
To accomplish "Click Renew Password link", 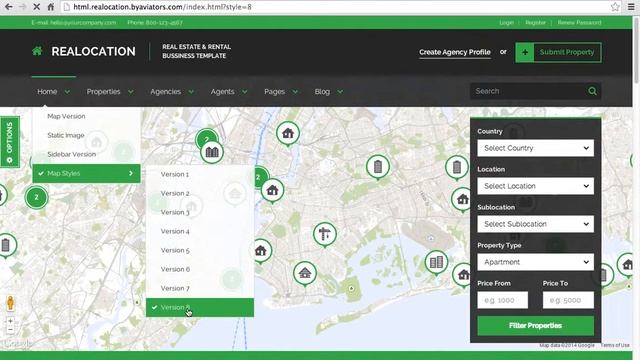I will 579,22.
